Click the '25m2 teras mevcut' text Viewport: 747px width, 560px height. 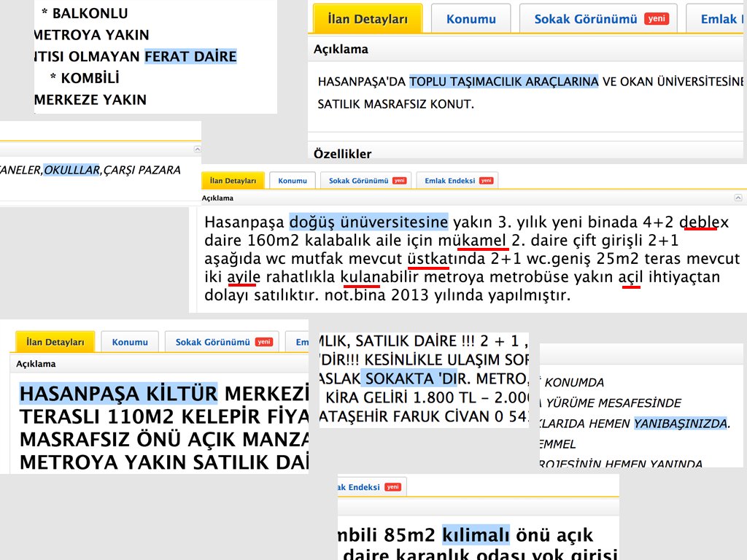coord(667,259)
